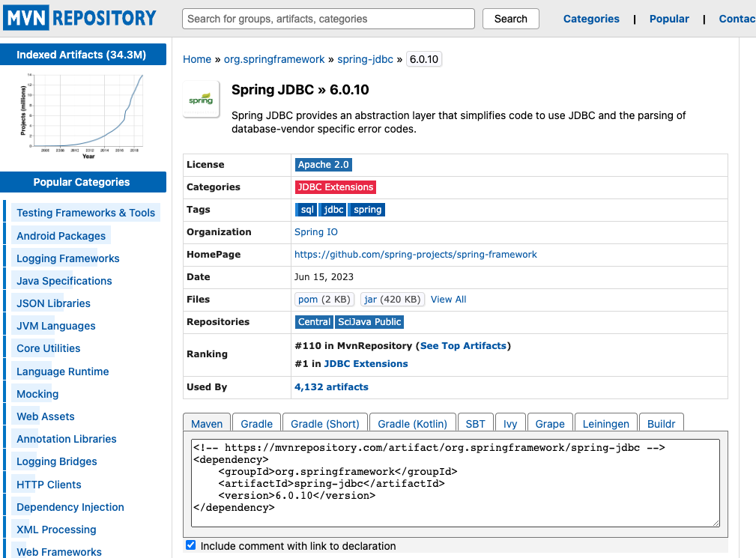The width and height of the screenshot is (756, 558).
Task: Open See Top Artifacts link
Action: (x=463, y=345)
